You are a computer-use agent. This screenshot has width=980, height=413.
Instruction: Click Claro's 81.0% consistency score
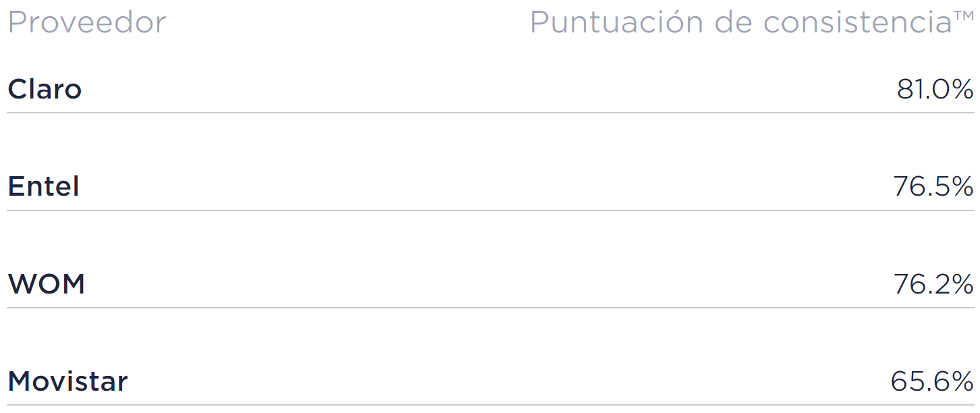tap(934, 89)
